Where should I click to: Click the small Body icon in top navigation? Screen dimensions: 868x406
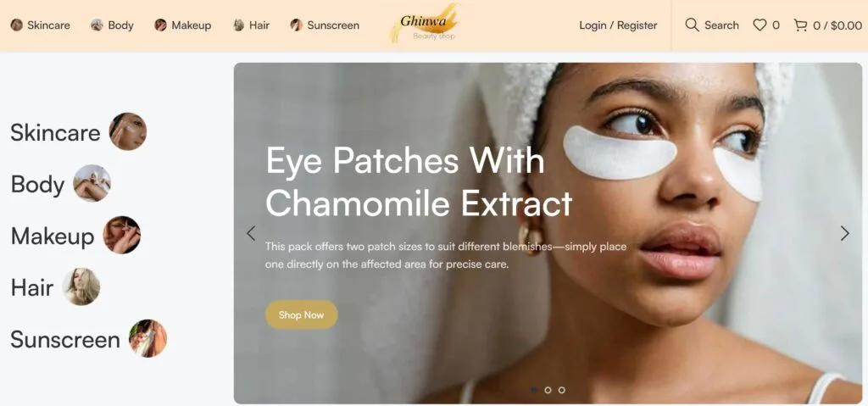click(97, 25)
